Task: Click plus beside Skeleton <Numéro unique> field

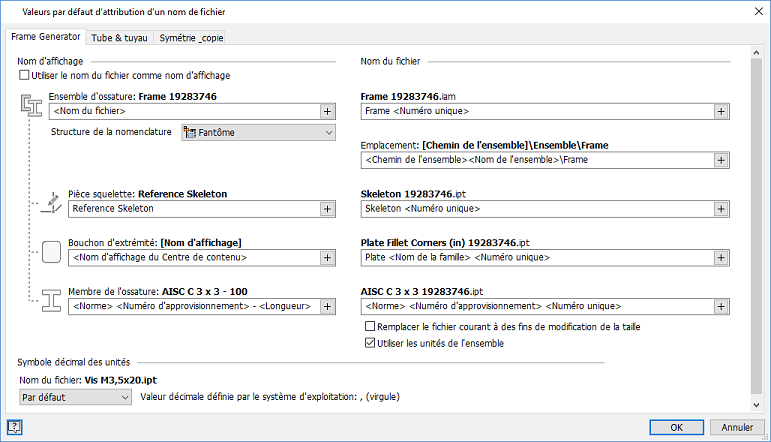Action: pyautogui.click(x=721, y=209)
